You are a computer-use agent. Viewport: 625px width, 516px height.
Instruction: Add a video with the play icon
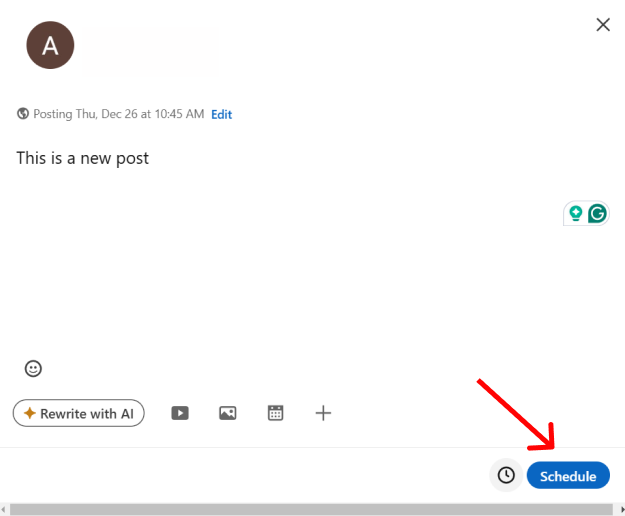pyautogui.click(x=180, y=413)
